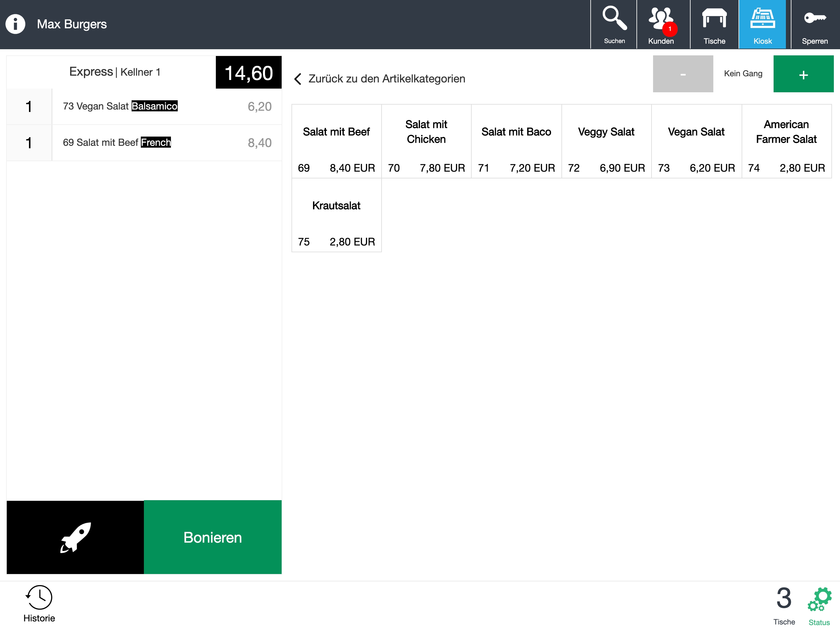
Task: Add Salat mit Chicken to order
Action: coord(426,141)
